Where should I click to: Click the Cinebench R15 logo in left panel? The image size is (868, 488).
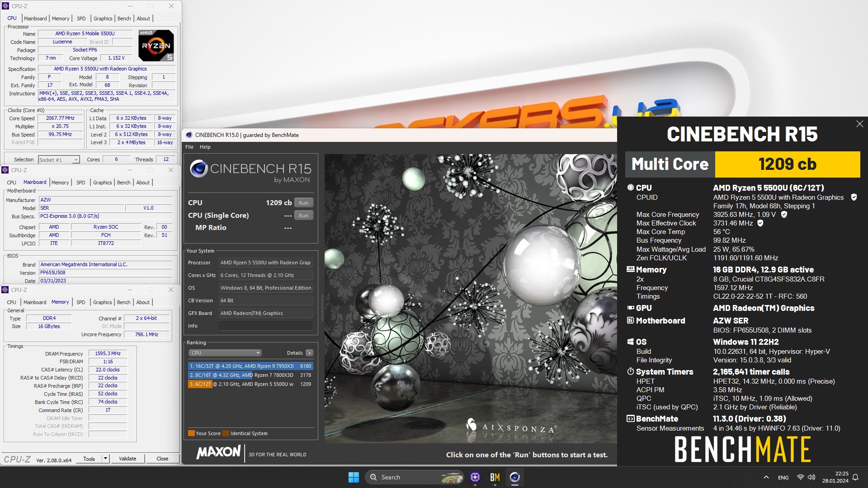(250, 172)
